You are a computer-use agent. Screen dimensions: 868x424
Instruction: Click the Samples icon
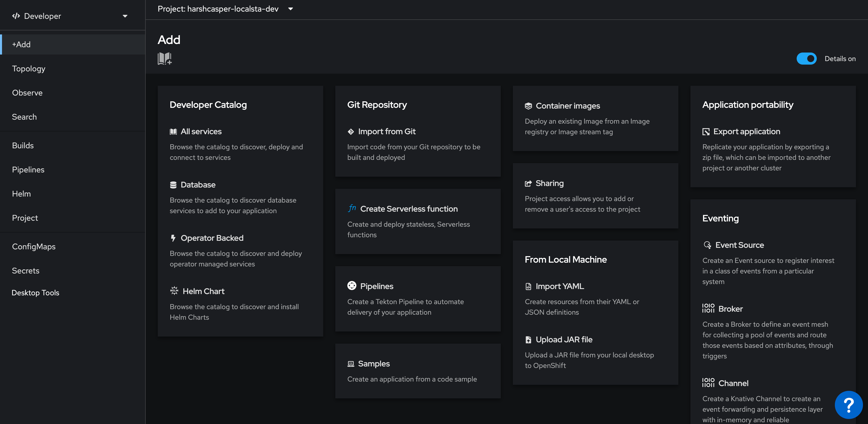tap(351, 364)
